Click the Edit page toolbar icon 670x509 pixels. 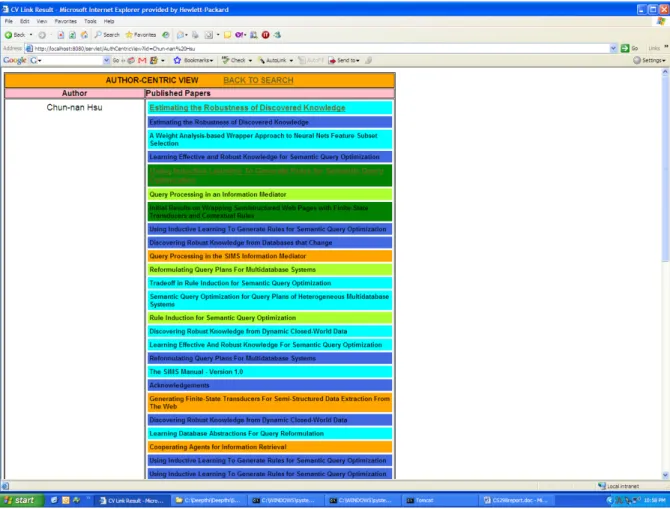(209, 35)
